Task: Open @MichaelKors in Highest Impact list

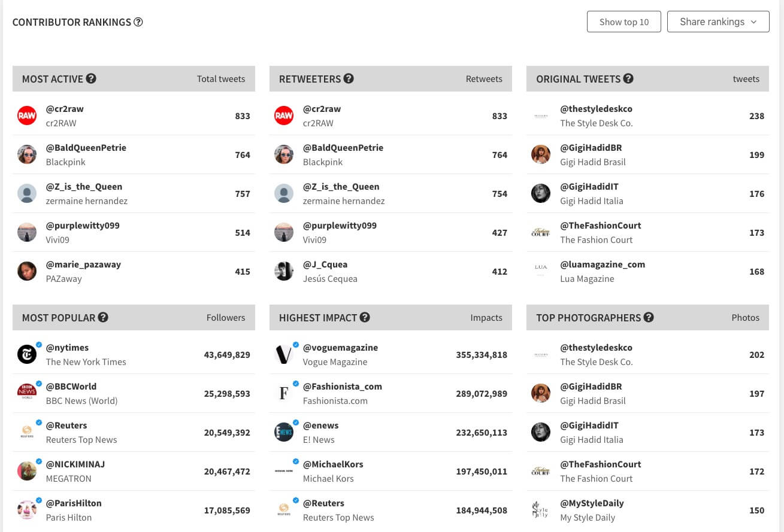Action: point(333,464)
